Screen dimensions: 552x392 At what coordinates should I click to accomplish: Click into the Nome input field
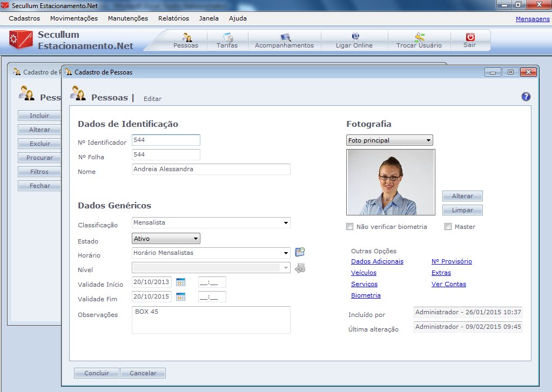pyautogui.click(x=211, y=169)
